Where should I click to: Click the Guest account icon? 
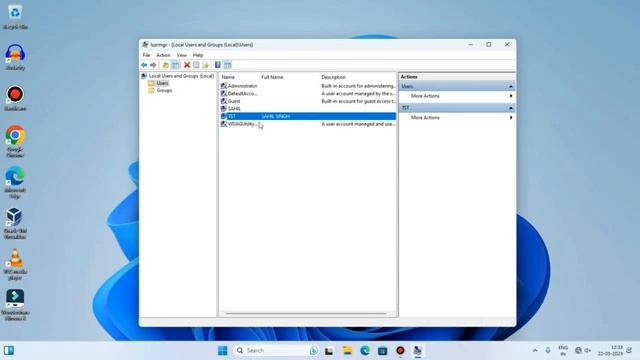pyautogui.click(x=224, y=101)
